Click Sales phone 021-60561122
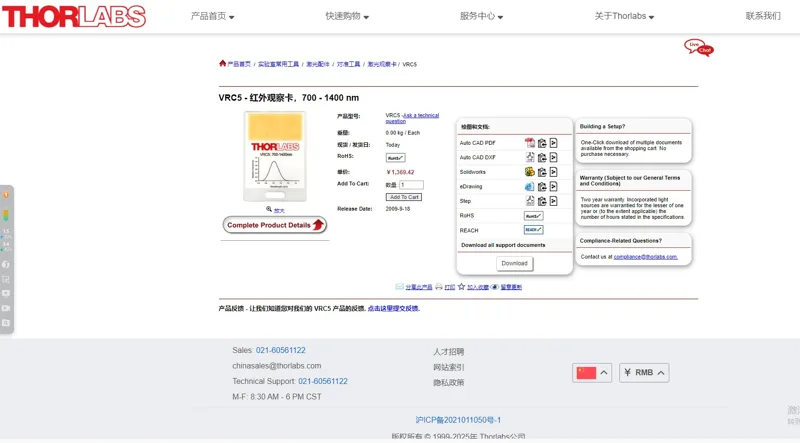Screen dimensions: 800x443 (x=281, y=350)
